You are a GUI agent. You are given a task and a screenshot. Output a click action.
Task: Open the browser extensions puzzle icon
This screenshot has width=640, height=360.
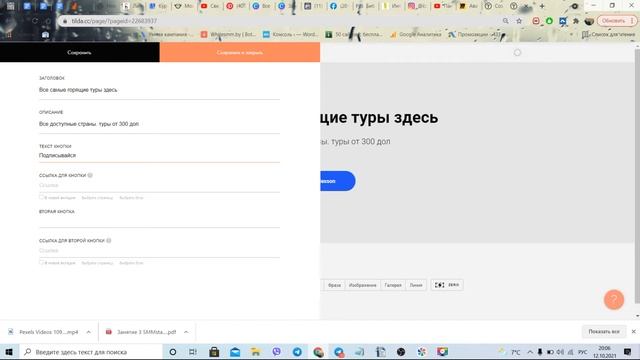[576, 21]
